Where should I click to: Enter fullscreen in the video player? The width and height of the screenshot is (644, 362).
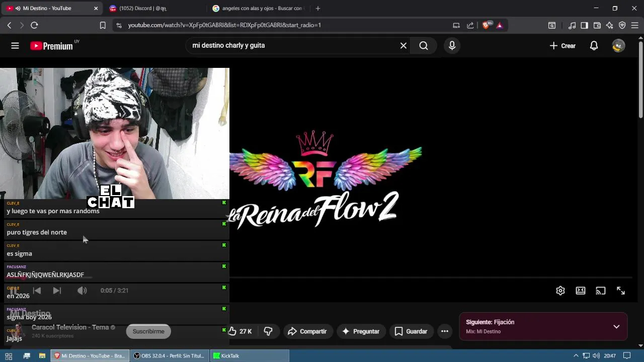[x=621, y=291]
